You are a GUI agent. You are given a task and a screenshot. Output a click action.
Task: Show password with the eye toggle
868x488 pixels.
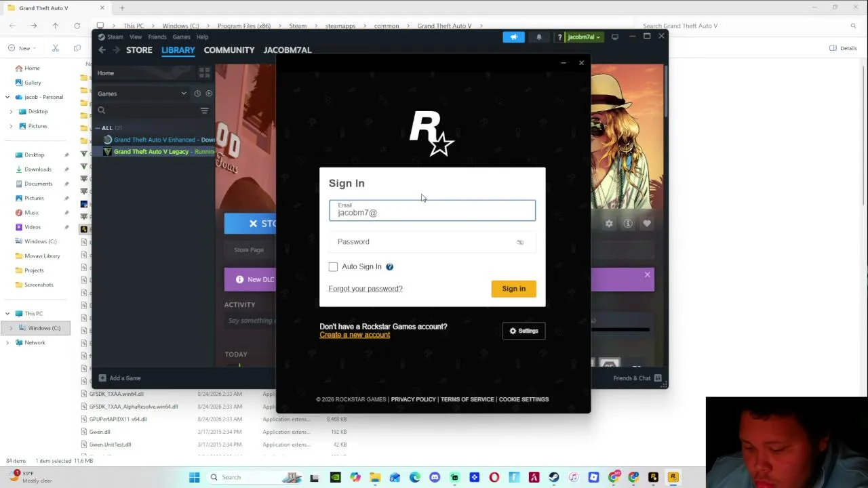(x=520, y=242)
